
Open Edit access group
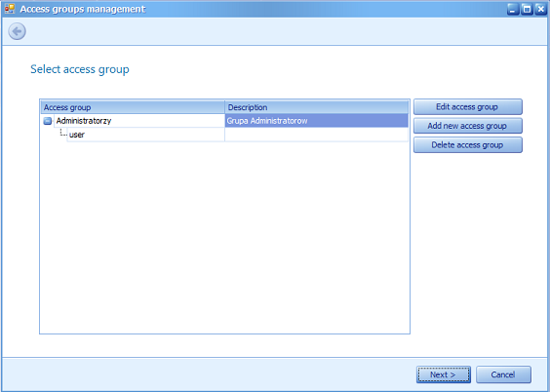[x=467, y=107]
